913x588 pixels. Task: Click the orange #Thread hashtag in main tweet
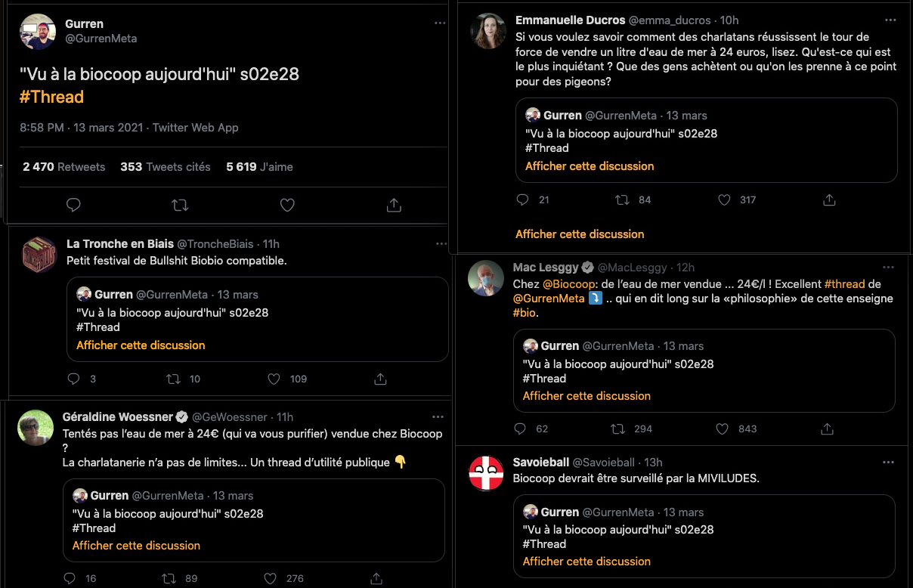click(51, 97)
